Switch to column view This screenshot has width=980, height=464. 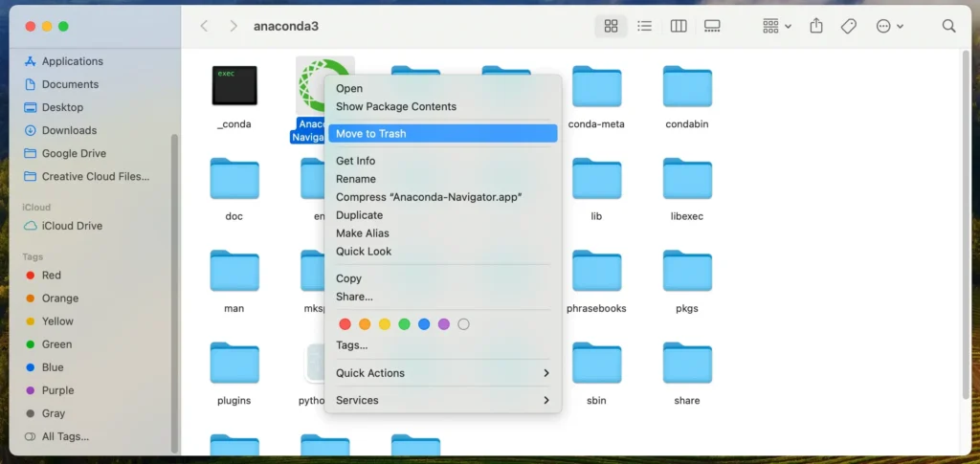pyautogui.click(x=679, y=26)
